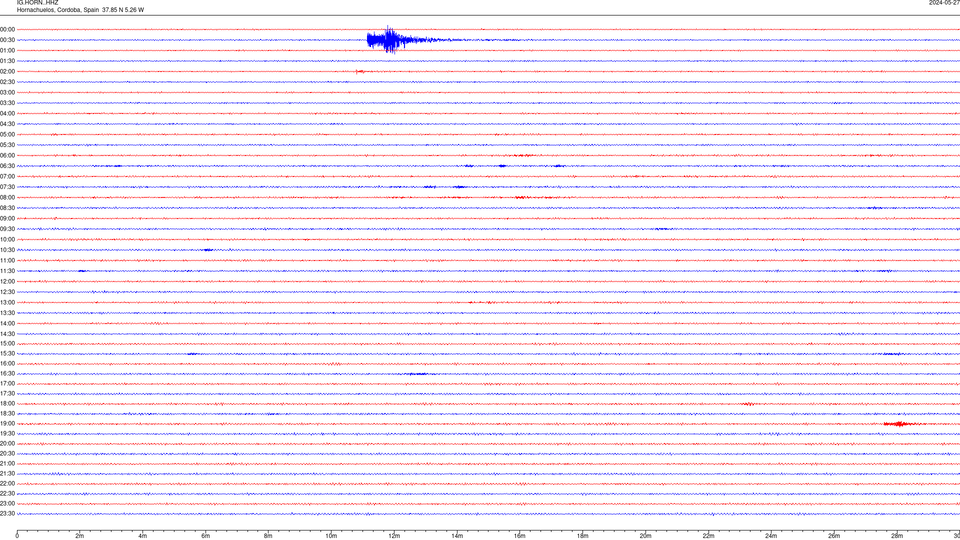Screen dimensions: 960x540
Task: Select the station location text 'Hornachuelos, Cordoba, Spain'
Action: (58, 10)
